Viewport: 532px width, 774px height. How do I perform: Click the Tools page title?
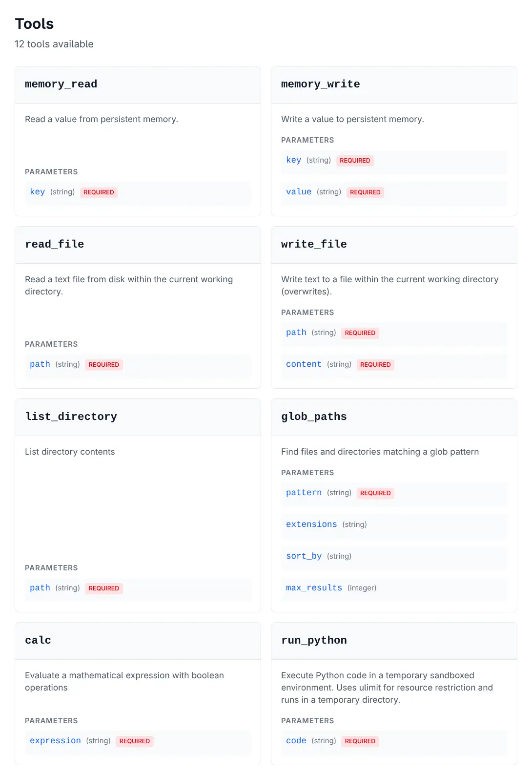(34, 24)
